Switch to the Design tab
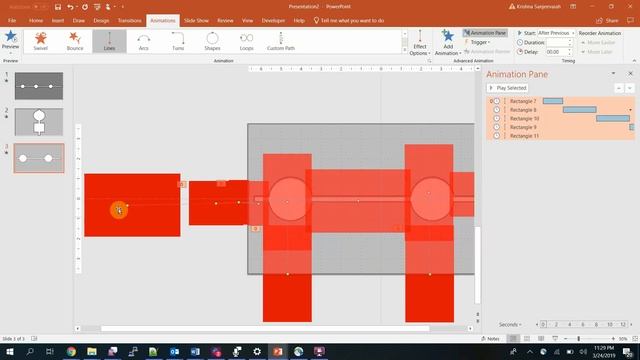This screenshot has height=360, width=640. (x=101, y=20)
